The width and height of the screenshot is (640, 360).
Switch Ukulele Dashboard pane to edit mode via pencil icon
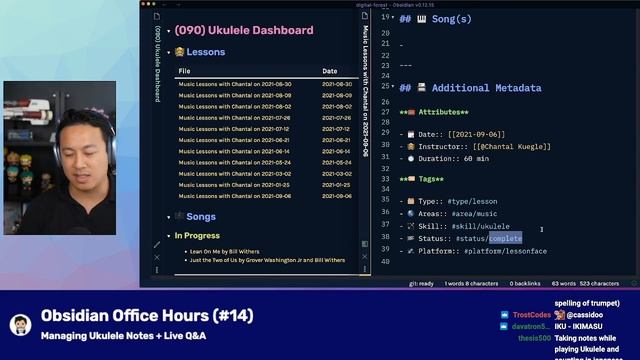[x=157, y=244]
